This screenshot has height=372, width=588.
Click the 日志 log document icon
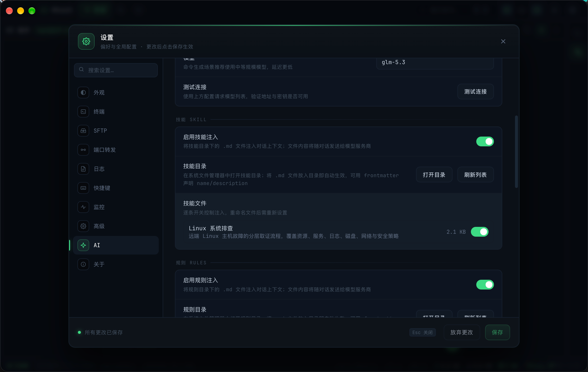pos(83,169)
